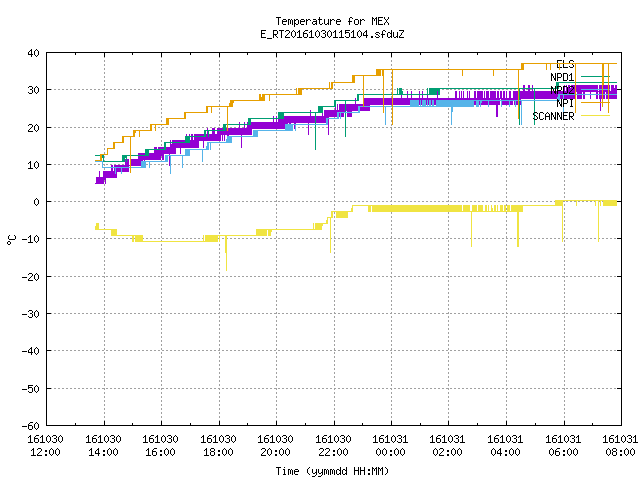Click the green NPD1 legend line sample

pyautogui.click(x=595, y=77)
